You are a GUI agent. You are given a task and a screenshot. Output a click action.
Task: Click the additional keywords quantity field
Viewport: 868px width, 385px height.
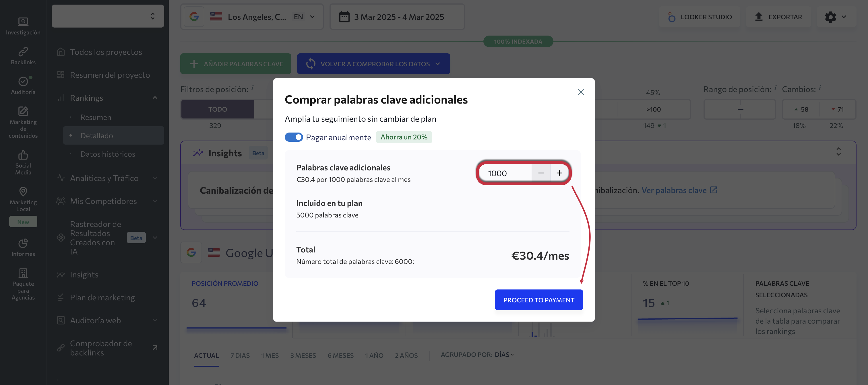(x=505, y=173)
